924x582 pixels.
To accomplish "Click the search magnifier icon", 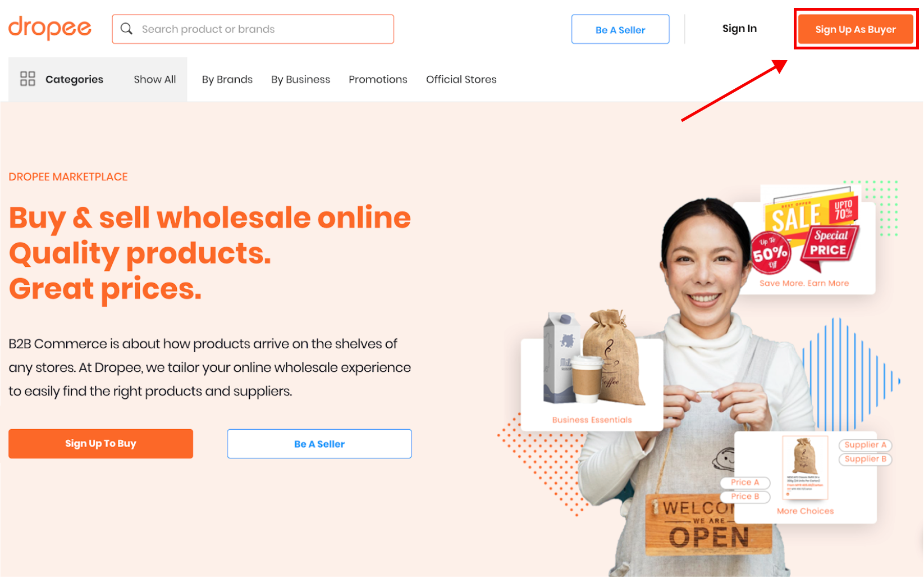I will (x=127, y=29).
